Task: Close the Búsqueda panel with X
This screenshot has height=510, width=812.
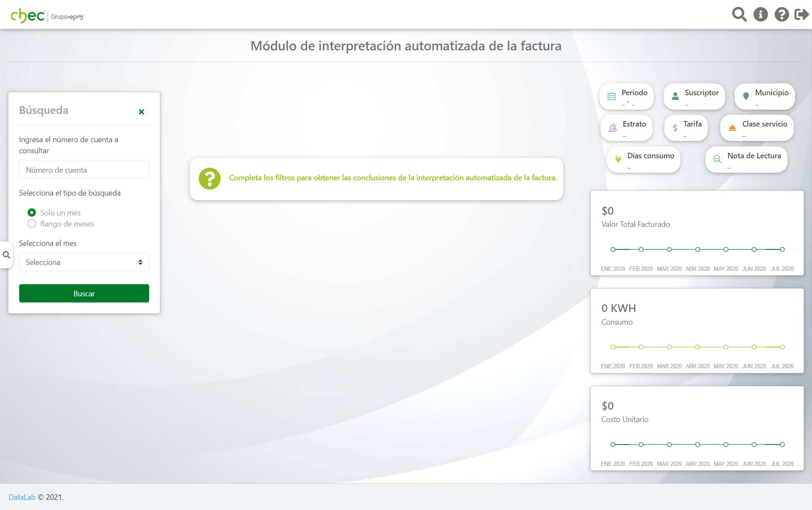Action: point(141,112)
